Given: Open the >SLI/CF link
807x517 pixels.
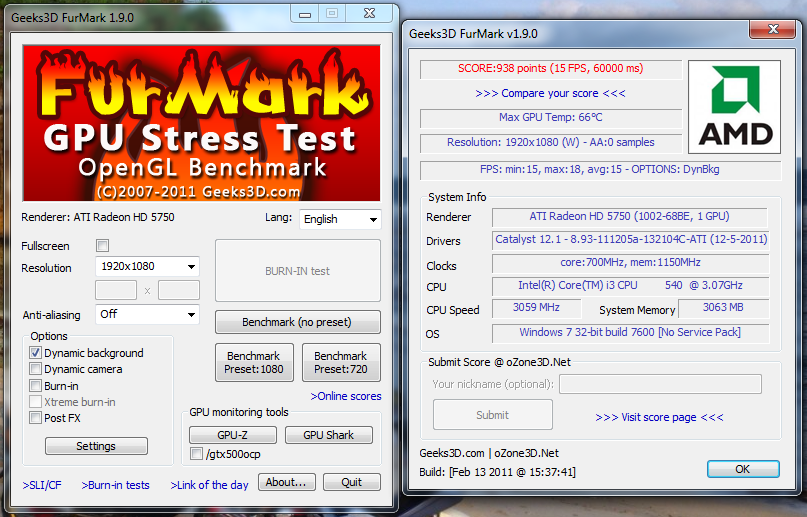Looking at the screenshot, I should point(42,485).
